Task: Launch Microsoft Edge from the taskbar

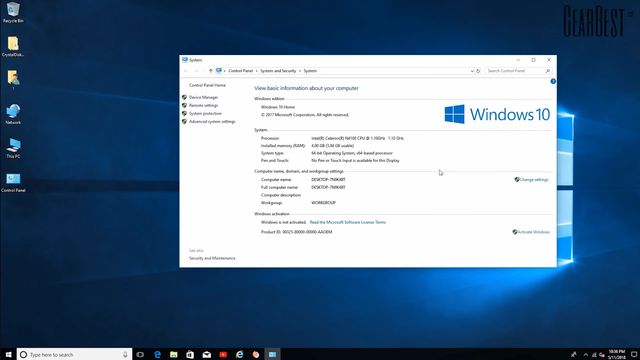Action: 157,354
